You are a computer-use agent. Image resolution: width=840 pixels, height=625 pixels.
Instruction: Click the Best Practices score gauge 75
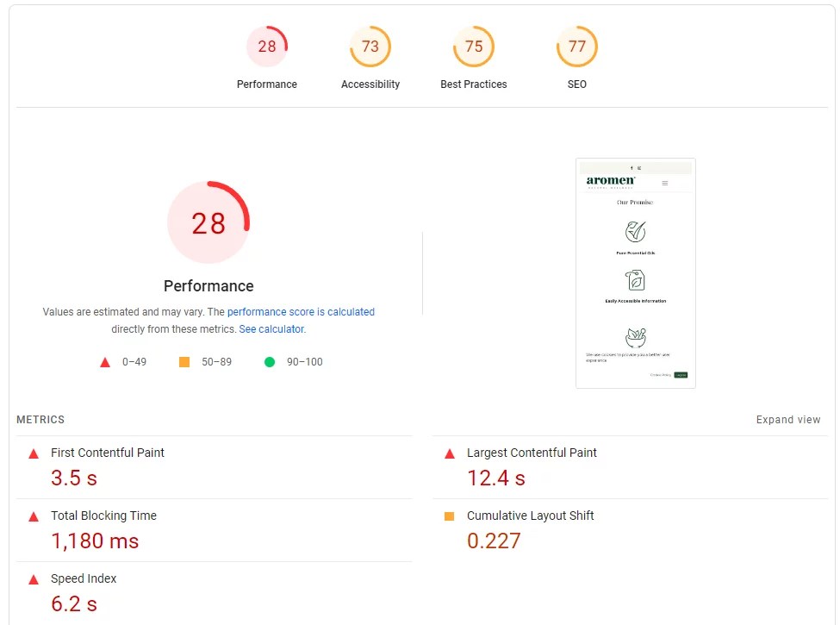coord(474,47)
